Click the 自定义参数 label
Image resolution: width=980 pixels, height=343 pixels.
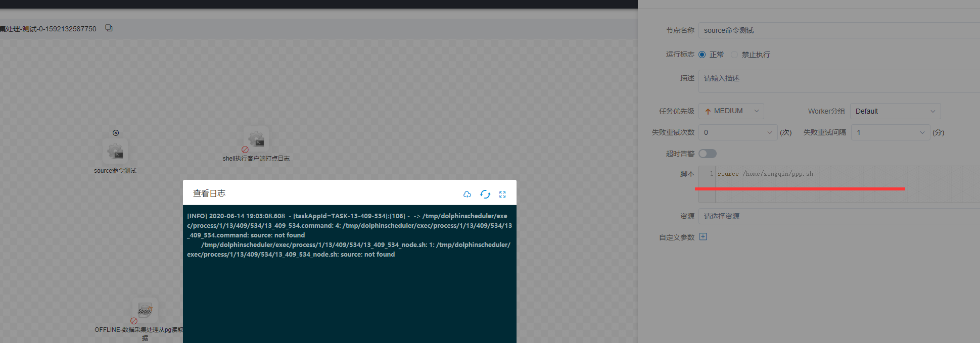pos(677,237)
